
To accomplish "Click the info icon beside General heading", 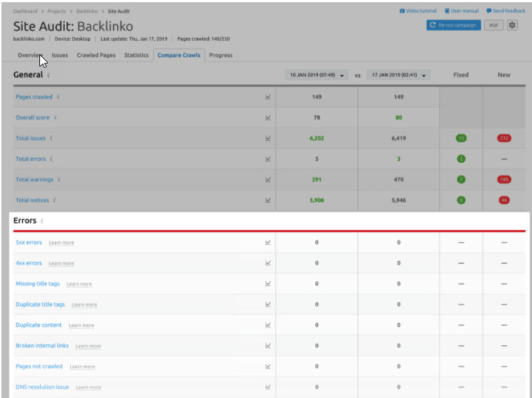I will point(48,75).
